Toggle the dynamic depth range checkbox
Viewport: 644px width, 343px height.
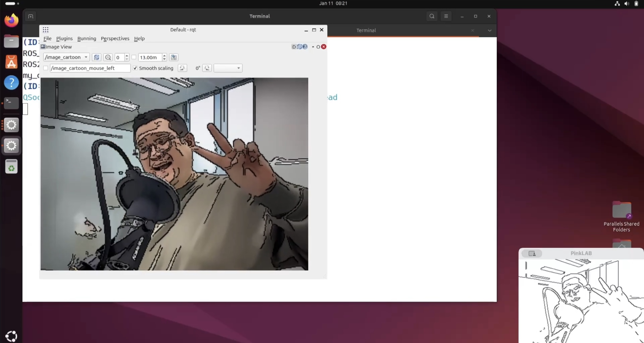pyautogui.click(x=134, y=57)
